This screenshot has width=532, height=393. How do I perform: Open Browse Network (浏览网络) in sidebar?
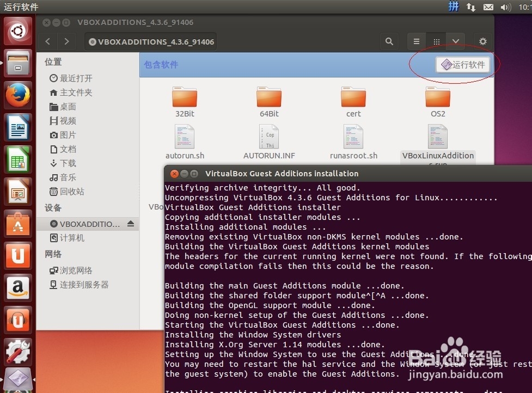(71, 271)
